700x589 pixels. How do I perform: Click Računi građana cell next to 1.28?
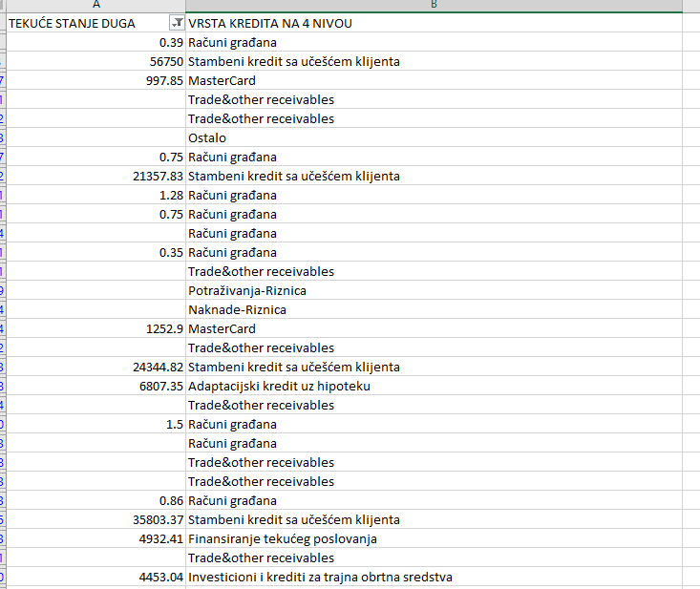434,195
